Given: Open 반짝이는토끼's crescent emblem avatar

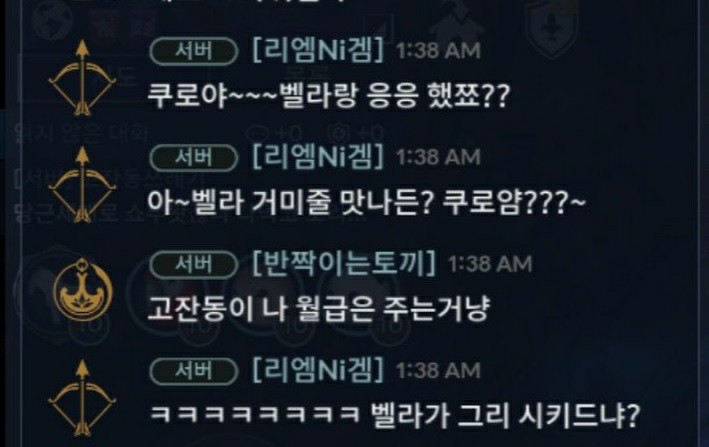Looking at the screenshot, I should click(82, 290).
